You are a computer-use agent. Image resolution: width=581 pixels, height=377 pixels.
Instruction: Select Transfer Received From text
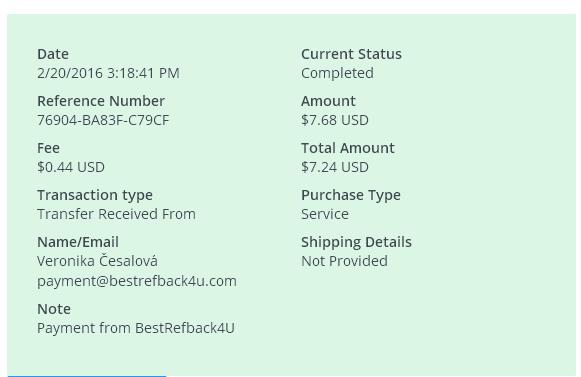pyautogui.click(x=116, y=214)
